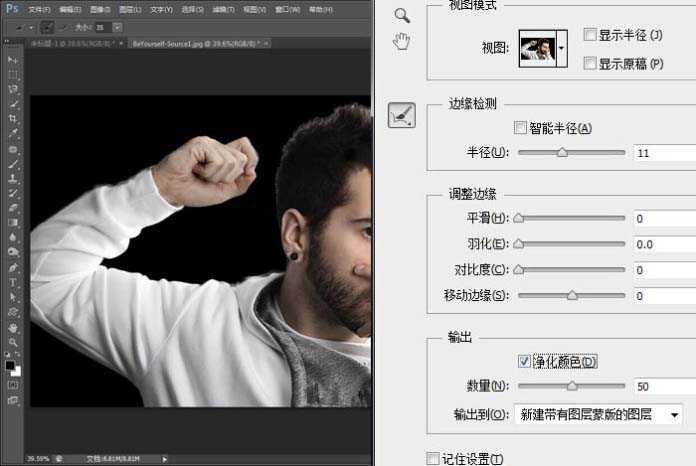This screenshot has height=466, width=696.
Task: Click the foreground color swatch
Action: 10,365
